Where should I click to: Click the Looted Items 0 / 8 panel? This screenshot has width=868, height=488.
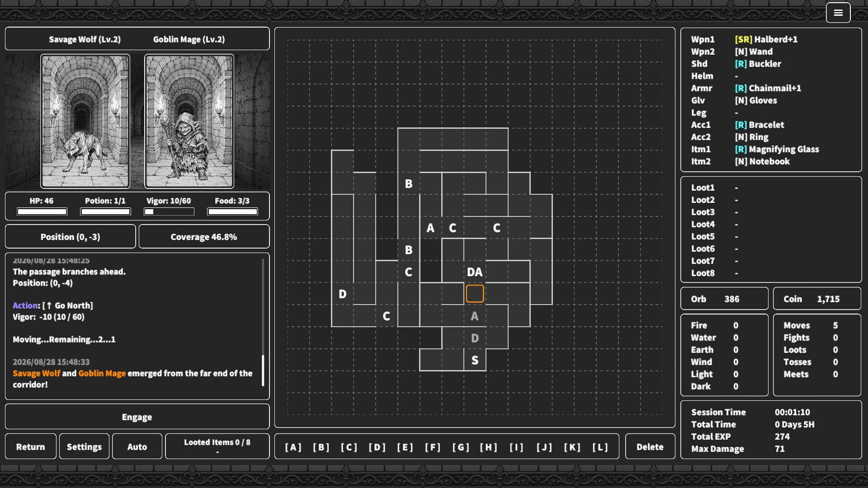pos(217,446)
